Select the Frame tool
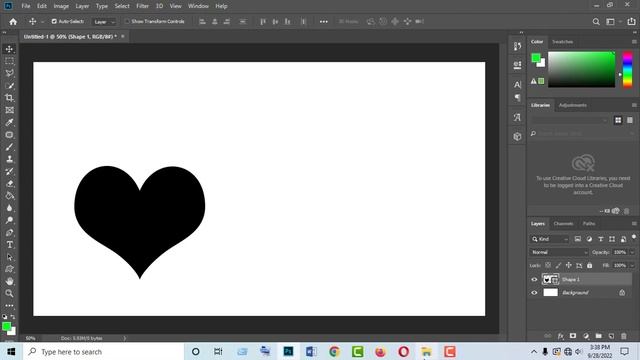 tap(9, 110)
